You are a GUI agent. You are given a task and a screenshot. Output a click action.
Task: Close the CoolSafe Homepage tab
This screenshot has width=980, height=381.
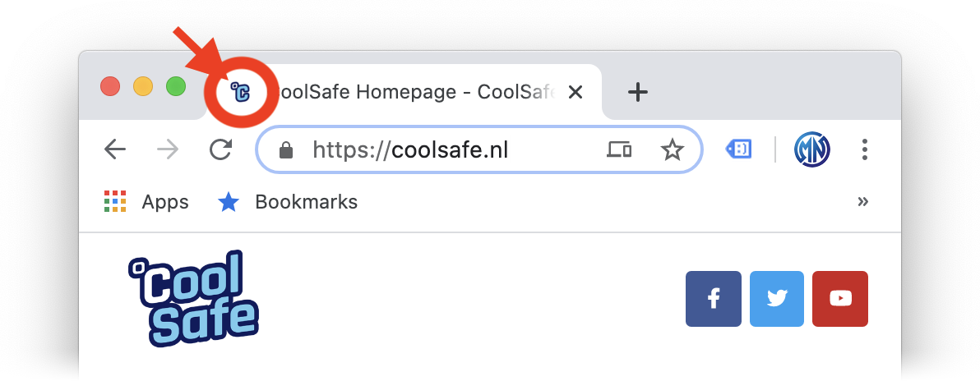pos(575,93)
